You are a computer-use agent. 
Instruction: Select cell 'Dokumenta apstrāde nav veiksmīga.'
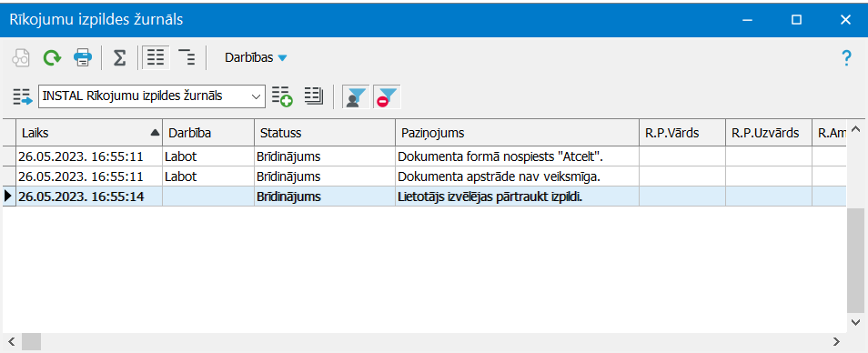(517, 176)
